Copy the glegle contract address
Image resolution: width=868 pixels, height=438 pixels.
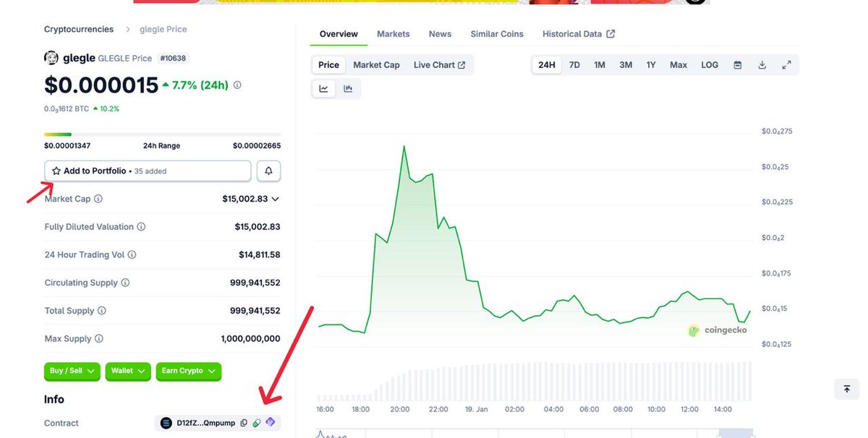tap(244, 422)
